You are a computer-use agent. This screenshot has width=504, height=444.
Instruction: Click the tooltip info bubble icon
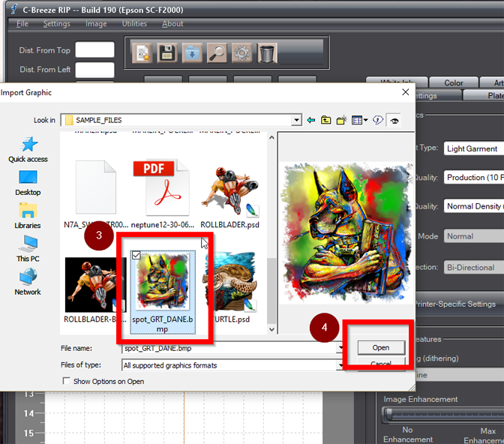click(x=378, y=120)
